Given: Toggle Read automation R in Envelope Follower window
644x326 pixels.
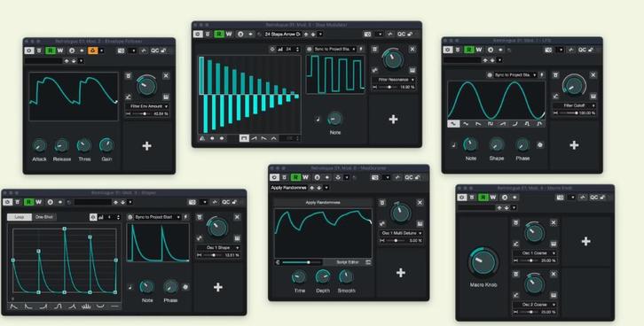Looking at the screenshot, I should coord(51,50).
